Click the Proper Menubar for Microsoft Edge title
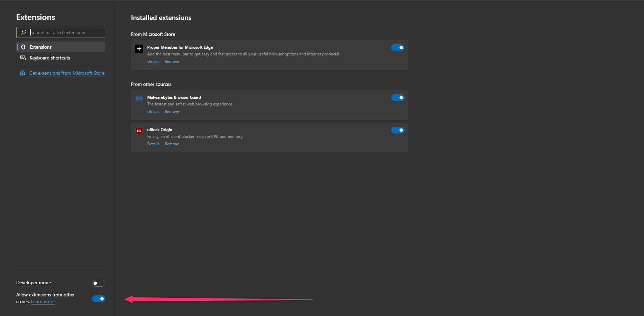The width and height of the screenshot is (644, 316). [180, 47]
